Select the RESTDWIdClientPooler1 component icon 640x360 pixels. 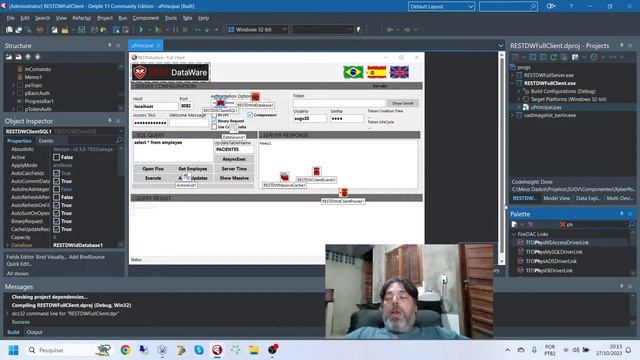click(344, 192)
